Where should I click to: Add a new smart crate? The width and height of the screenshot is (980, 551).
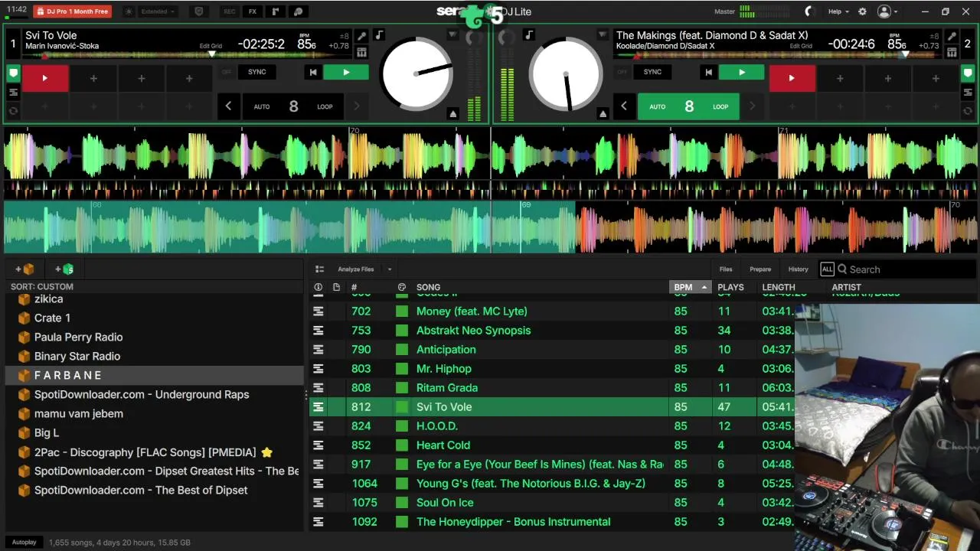(64, 269)
